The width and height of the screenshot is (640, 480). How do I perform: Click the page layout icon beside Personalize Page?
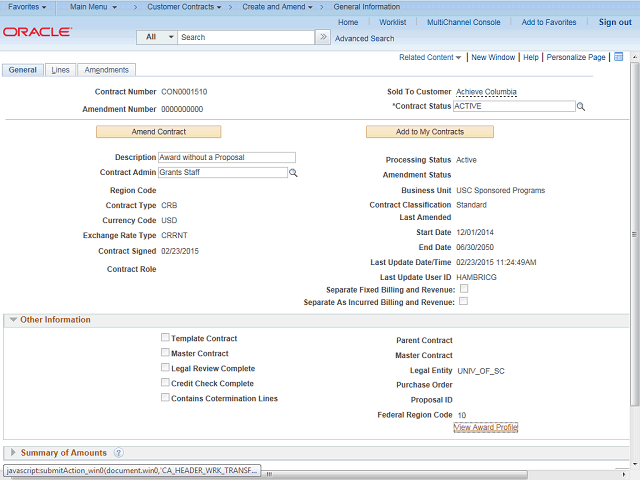click(x=619, y=57)
